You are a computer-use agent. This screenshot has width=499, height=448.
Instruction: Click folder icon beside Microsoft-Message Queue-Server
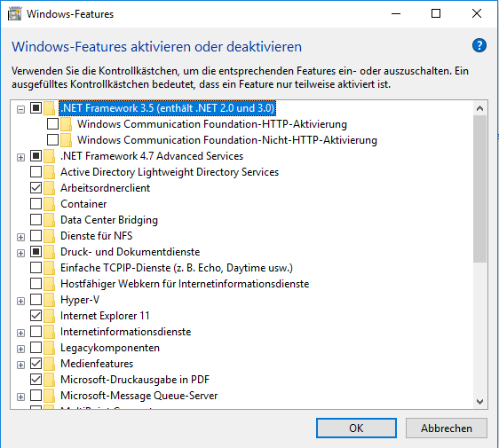tap(50, 396)
